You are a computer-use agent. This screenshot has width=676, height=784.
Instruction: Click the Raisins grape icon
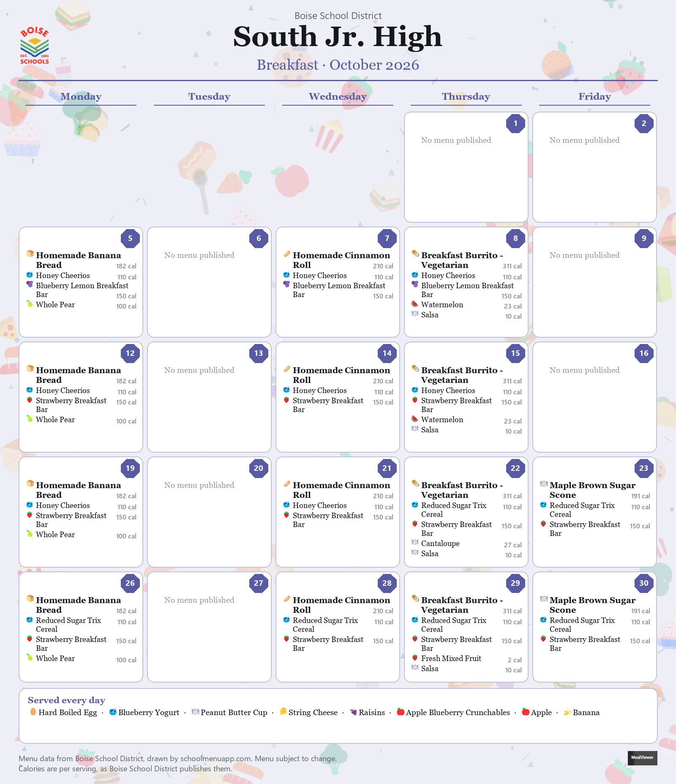353,712
